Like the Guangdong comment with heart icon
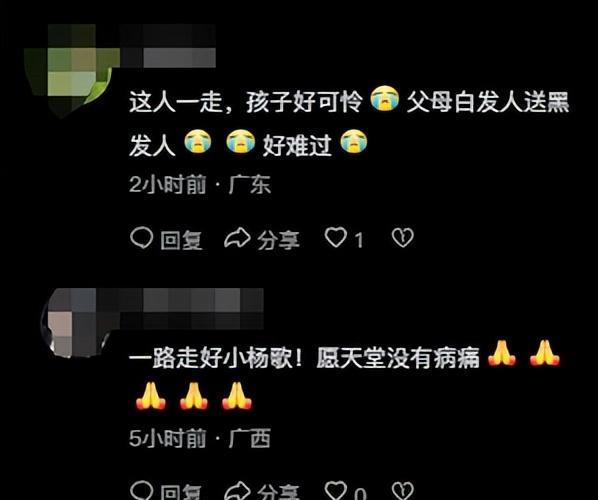 (336, 237)
